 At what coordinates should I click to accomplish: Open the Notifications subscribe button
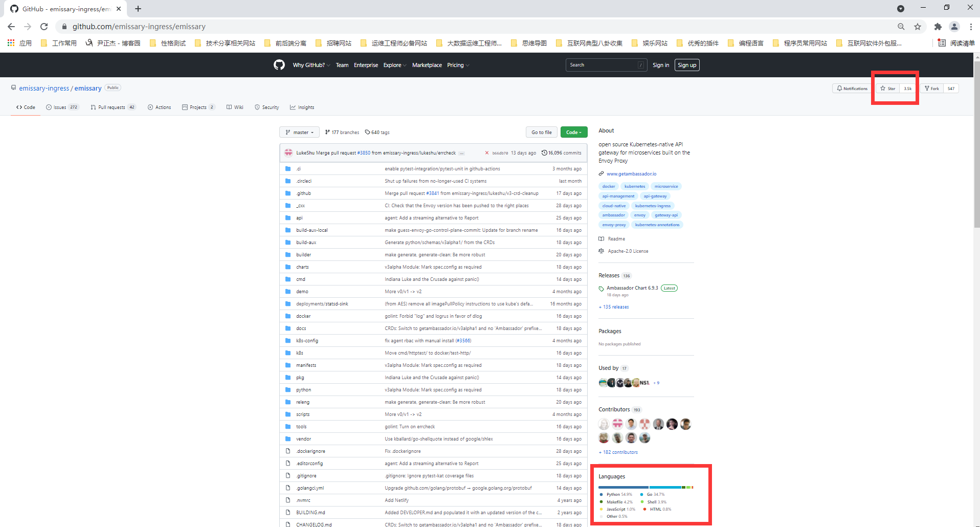[x=852, y=89]
